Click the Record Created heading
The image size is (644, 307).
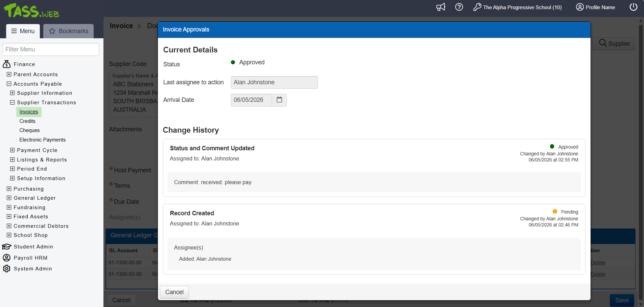[192, 213]
